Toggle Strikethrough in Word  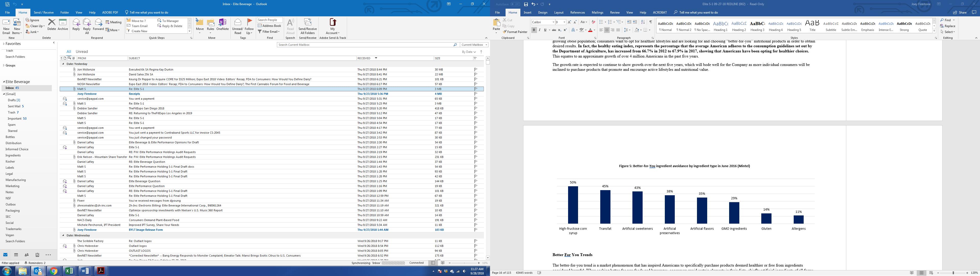point(554,30)
